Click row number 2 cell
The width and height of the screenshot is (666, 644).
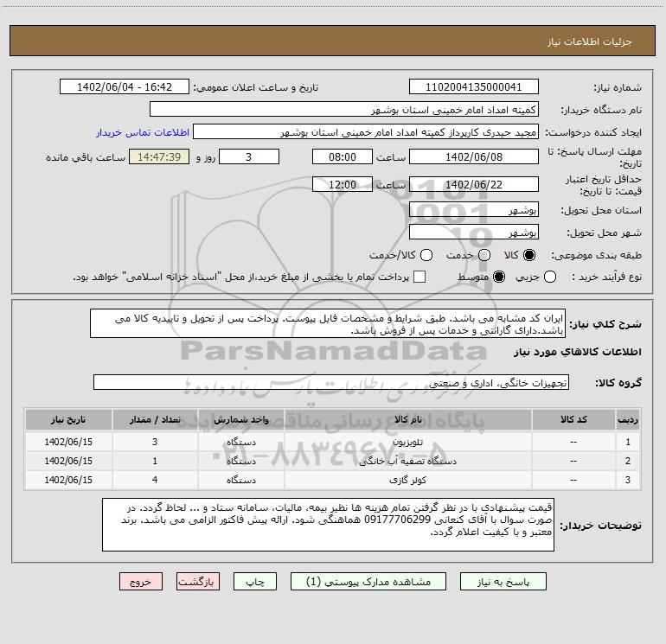pyautogui.click(x=628, y=461)
